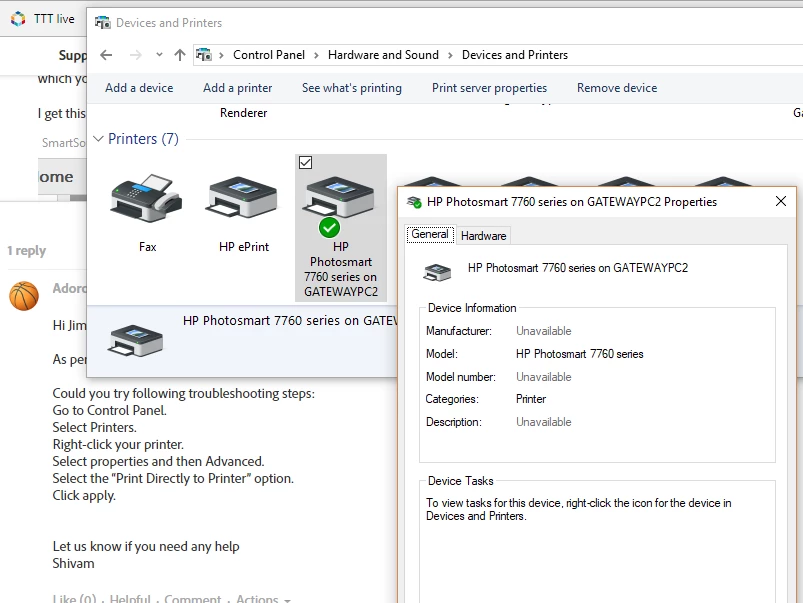Select Control Panel breadcrumb

(x=268, y=55)
